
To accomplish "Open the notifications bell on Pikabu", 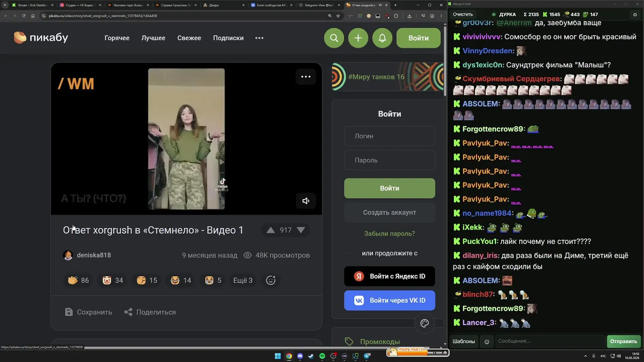I will (x=382, y=38).
